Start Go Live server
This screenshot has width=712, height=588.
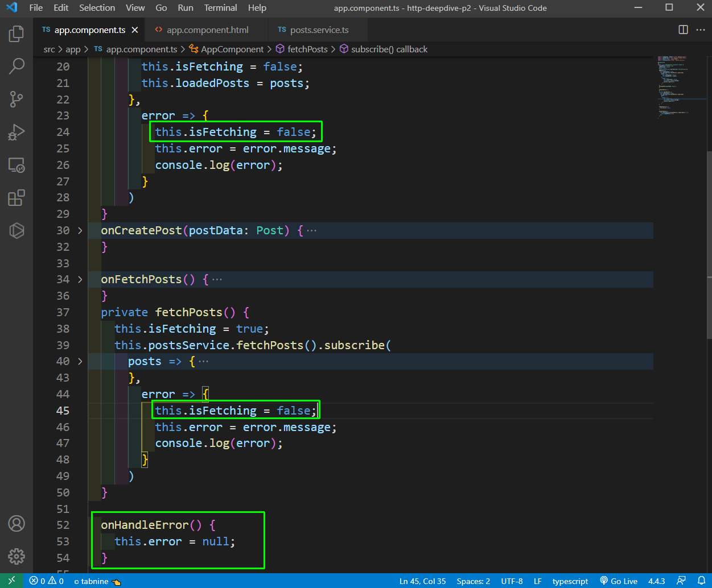[x=618, y=581]
